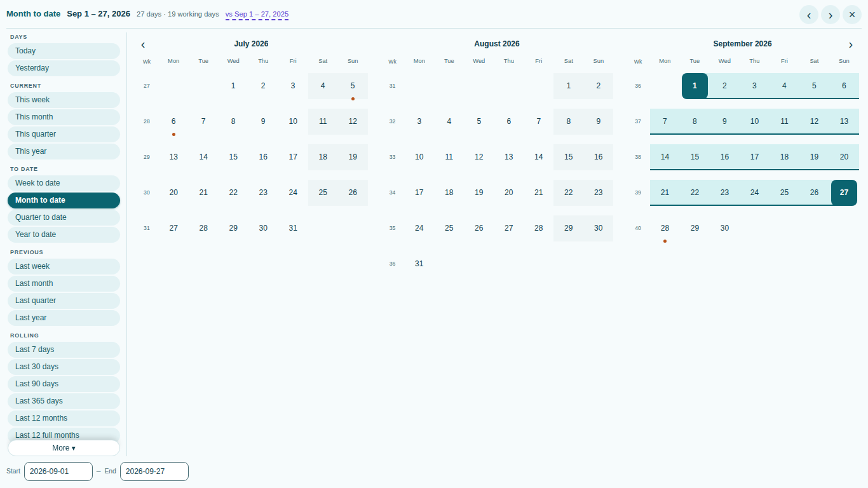
Task: Apply the Last 365 days rolling range
Action: (x=64, y=401)
